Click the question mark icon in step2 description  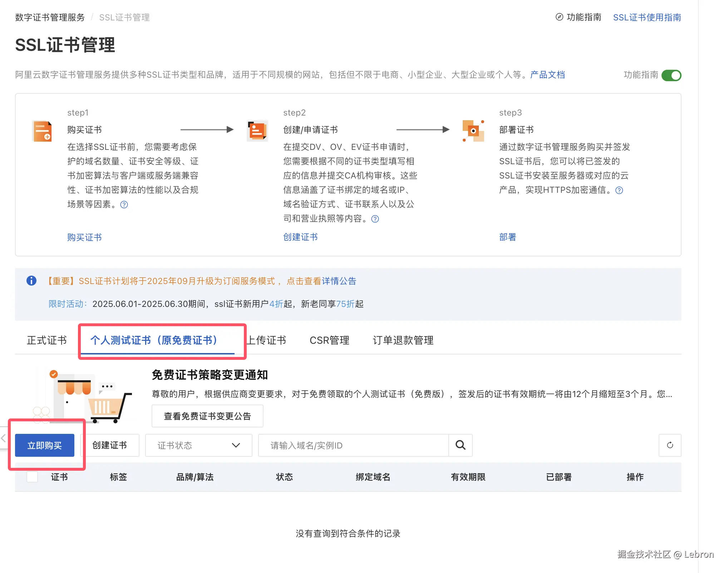click(375, 219)
